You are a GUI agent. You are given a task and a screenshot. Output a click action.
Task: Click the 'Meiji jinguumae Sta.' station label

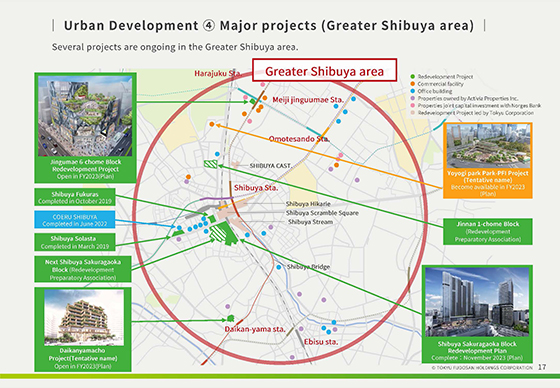coord(308,100)
